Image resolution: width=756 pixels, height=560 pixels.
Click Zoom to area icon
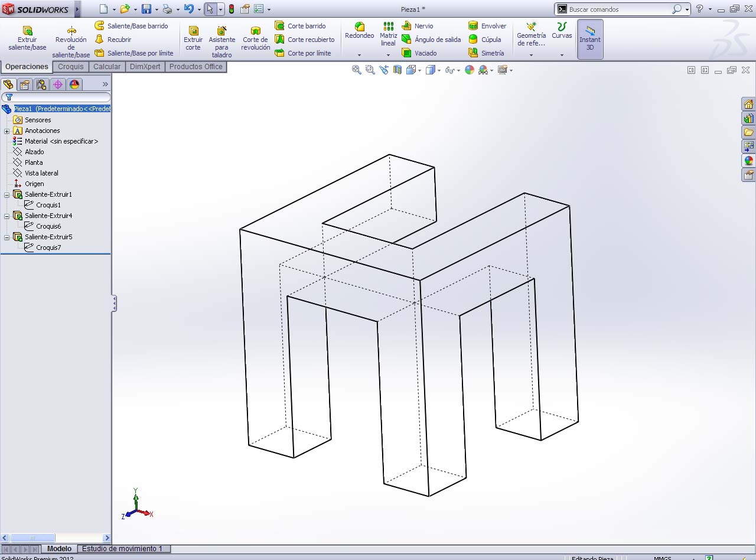[x=370, y=70]
